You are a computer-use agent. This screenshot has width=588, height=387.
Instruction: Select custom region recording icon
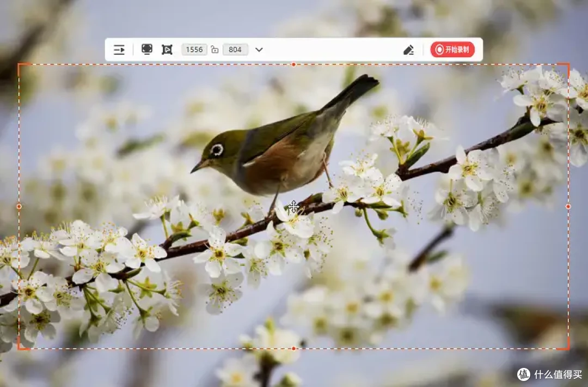pyautogui.click(x=167, y=50)
